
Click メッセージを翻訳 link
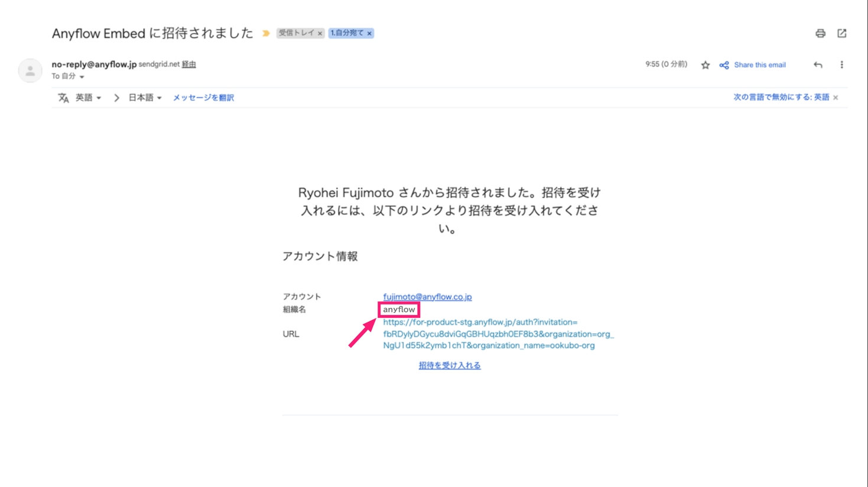pyautogui.click(x=203, y=98)
